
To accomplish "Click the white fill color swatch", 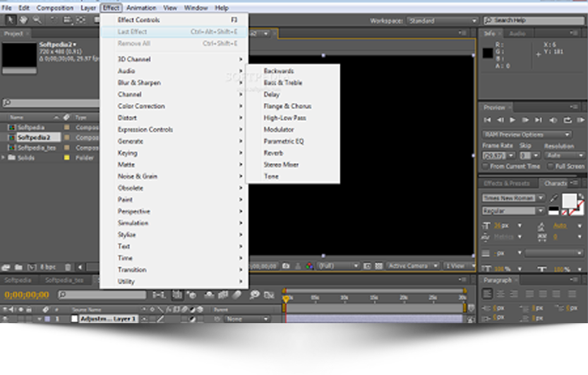I will [569, 200].
